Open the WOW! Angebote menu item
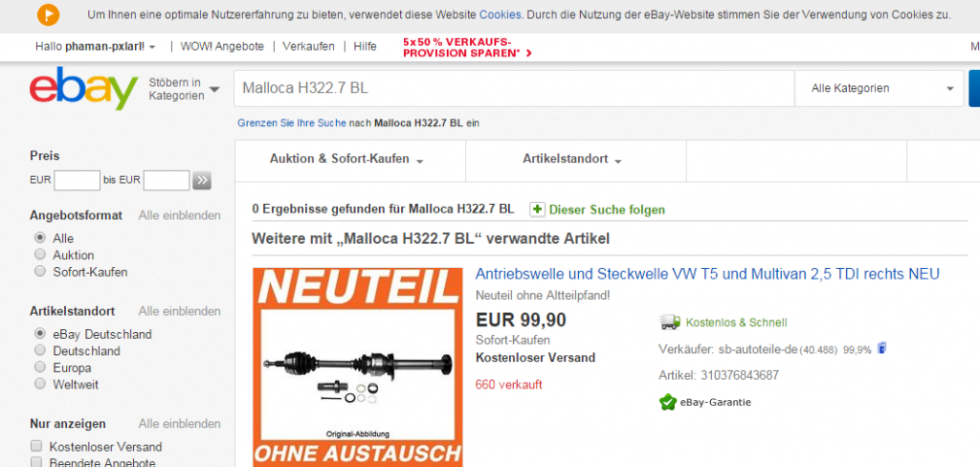 tap(222, 46)
